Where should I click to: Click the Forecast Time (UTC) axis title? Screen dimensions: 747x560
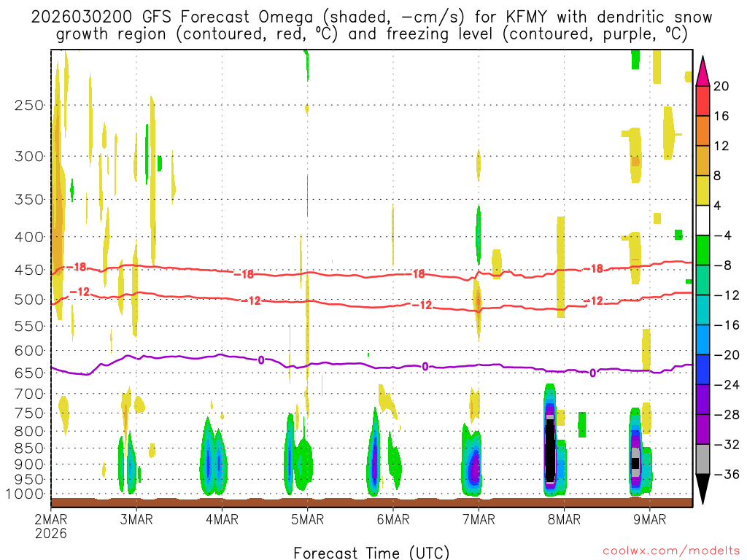[371, 552]
